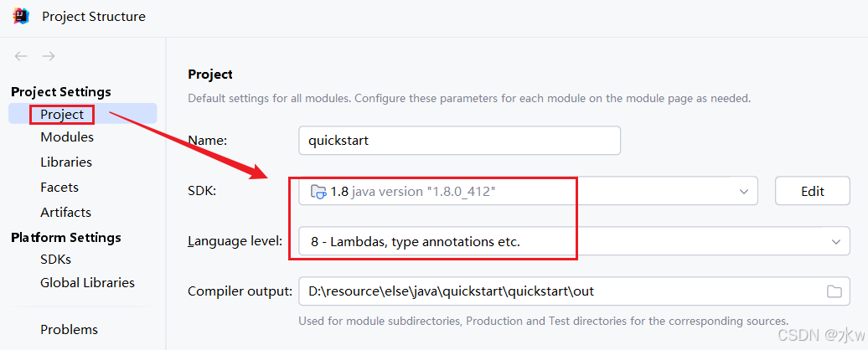Click the quickstart Name input field
The image size is (868, 350).
coord(459,141)
